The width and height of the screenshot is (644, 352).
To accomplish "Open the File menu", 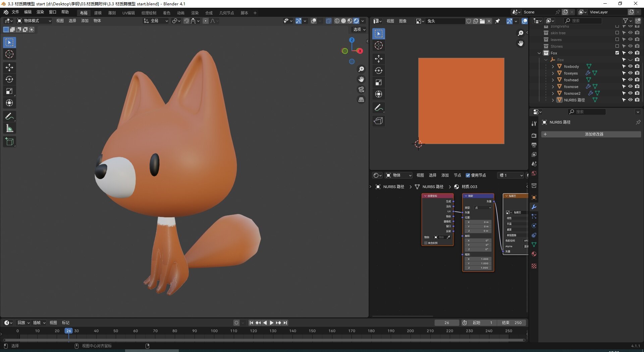I will [x=15, y=12].
